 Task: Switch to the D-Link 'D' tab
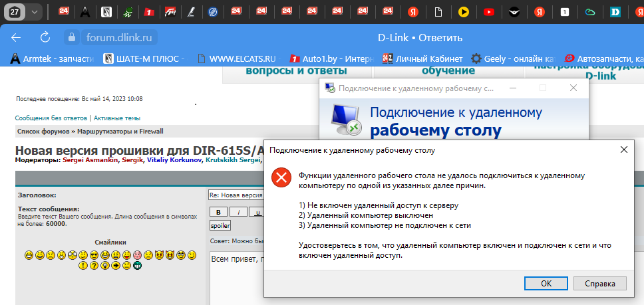pyautogui.click(x=615, y=12)
